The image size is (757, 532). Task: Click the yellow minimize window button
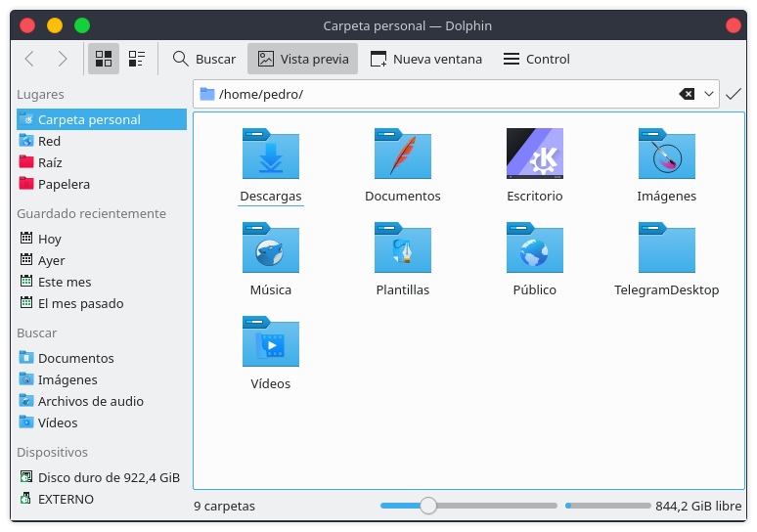tap(55, 25)
